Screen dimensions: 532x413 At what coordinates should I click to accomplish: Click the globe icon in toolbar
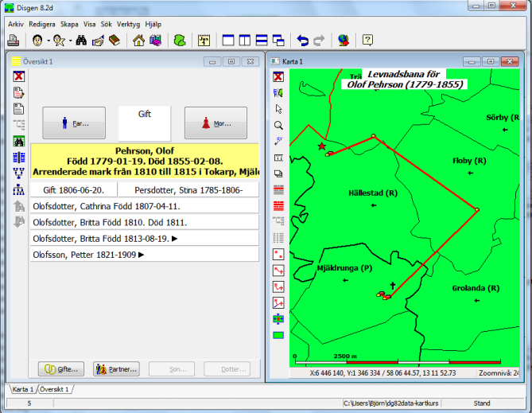click(x=344, y=41)
